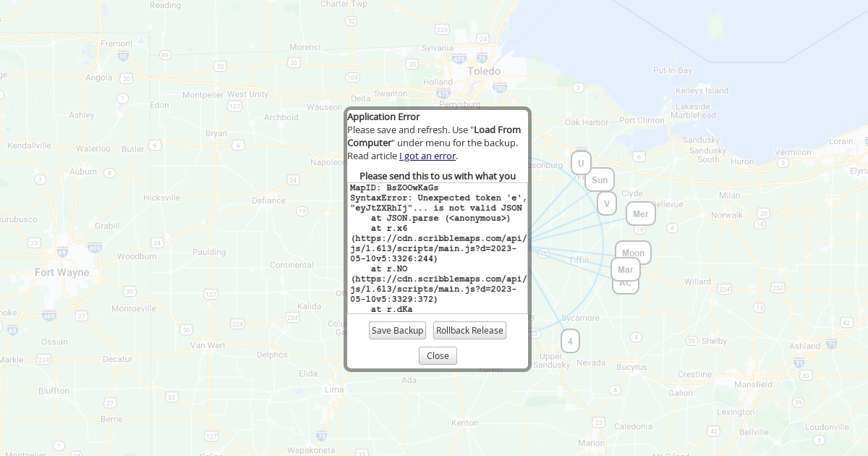Open the 'I got an error' article link
868x456 pixels.
427,156
